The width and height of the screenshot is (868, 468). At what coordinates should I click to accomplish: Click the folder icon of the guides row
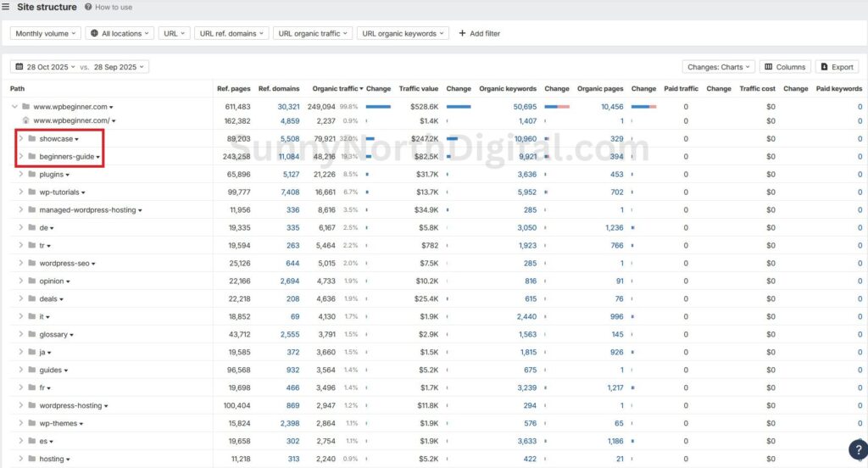click(32, 370)
